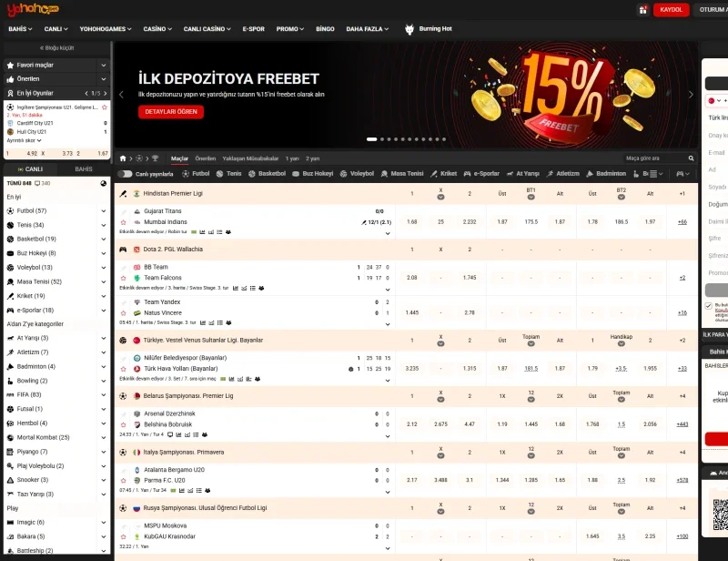Go to previous banner slide arrow
The height and width of the screenshot is (561, 728).
pyautogui.click(x=121, y=95)
